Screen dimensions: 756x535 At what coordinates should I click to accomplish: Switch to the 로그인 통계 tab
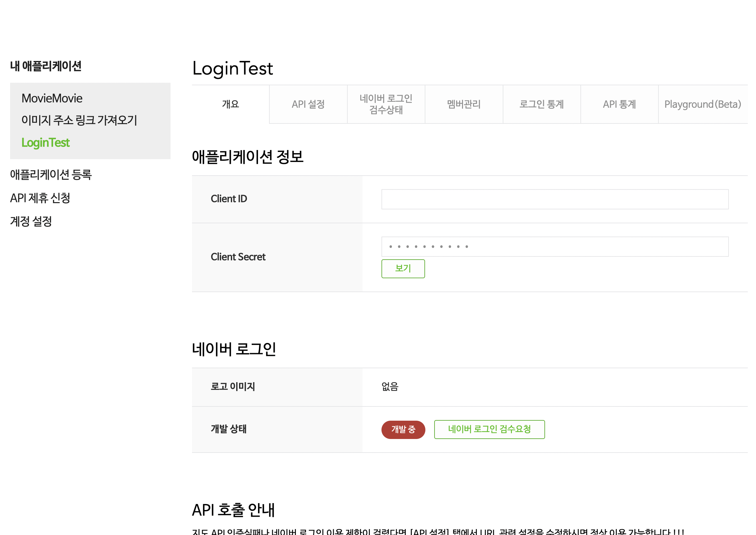pyautogui.click(x=542, y=105)
